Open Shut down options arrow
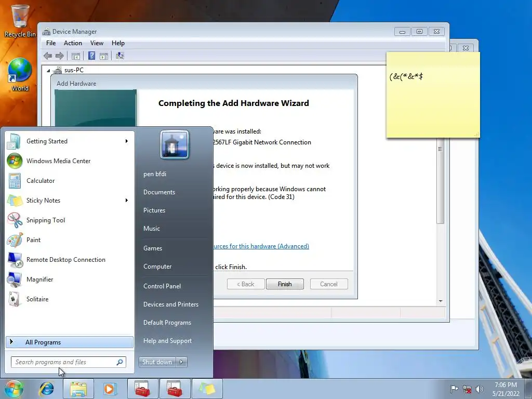 coord(181,362)
